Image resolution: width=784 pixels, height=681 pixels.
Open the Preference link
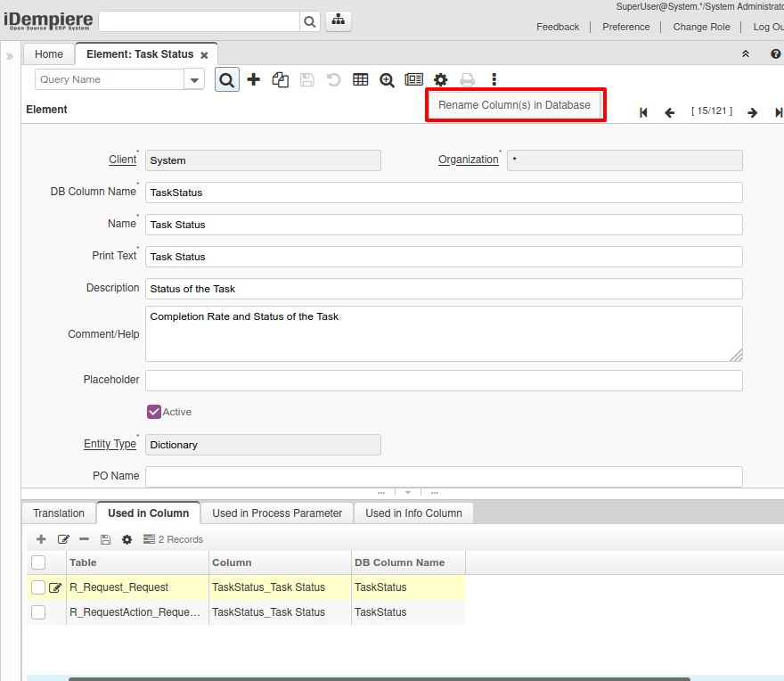coord(625,27)
